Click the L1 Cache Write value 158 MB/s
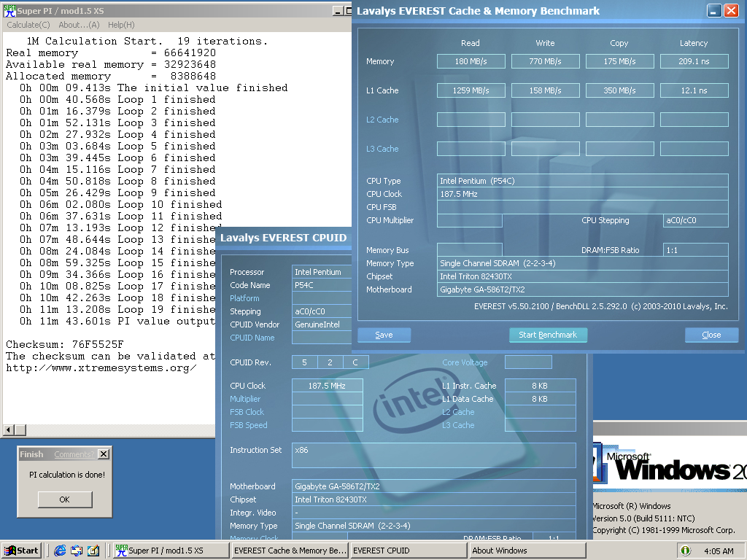 click(x=545, y=90)
